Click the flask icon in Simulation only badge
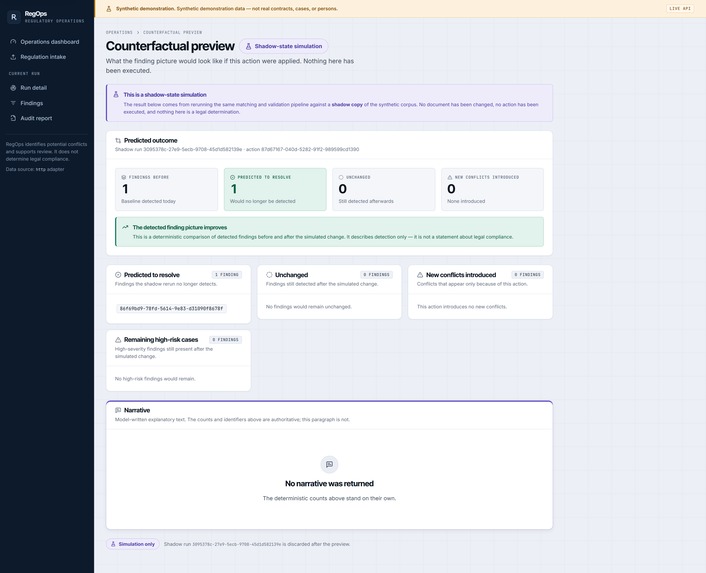 click(113, 544)
